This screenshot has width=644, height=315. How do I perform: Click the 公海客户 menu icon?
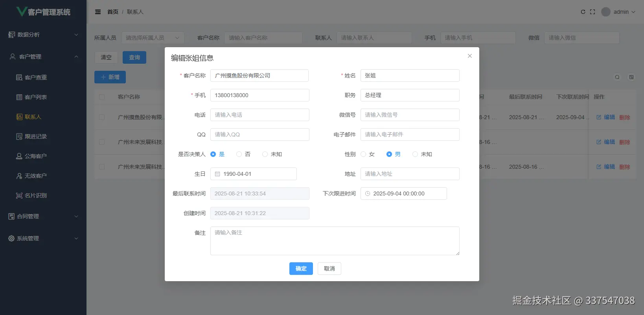click(19, 156)
